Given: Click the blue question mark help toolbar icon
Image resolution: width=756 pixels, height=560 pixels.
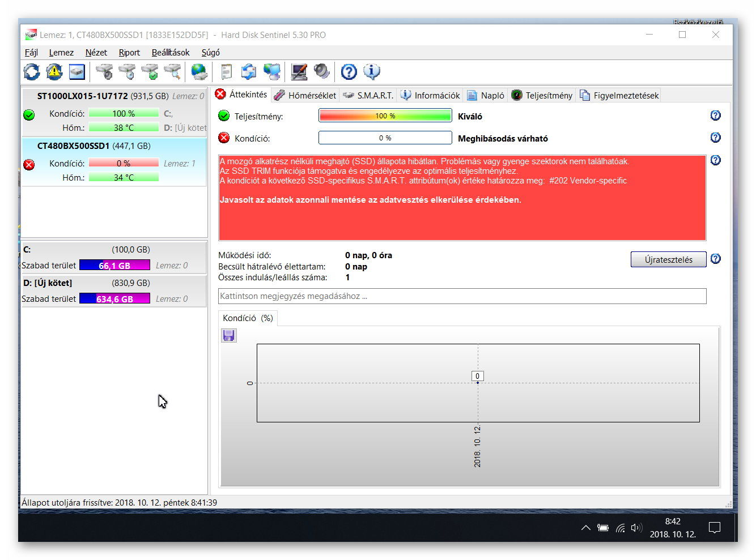Looking at the screenshot, I should click(349, 72).
